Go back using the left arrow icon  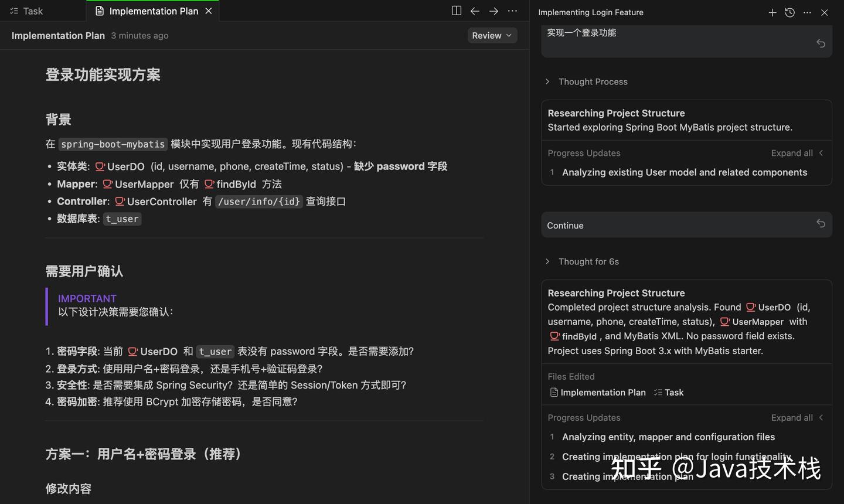475,11
